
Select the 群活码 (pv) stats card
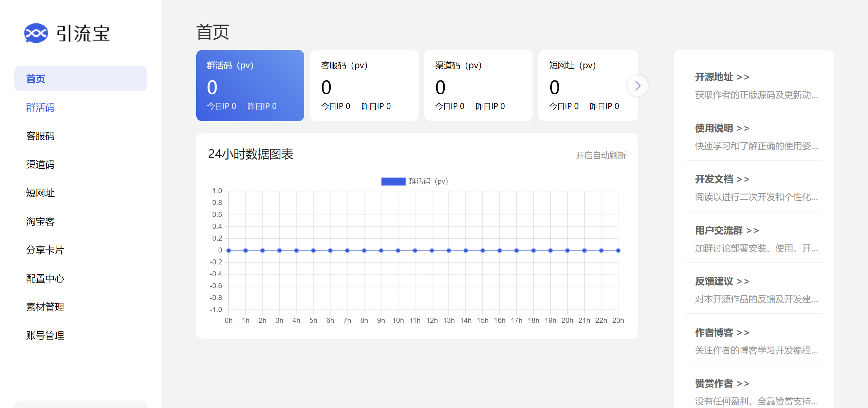click(250, 86)
